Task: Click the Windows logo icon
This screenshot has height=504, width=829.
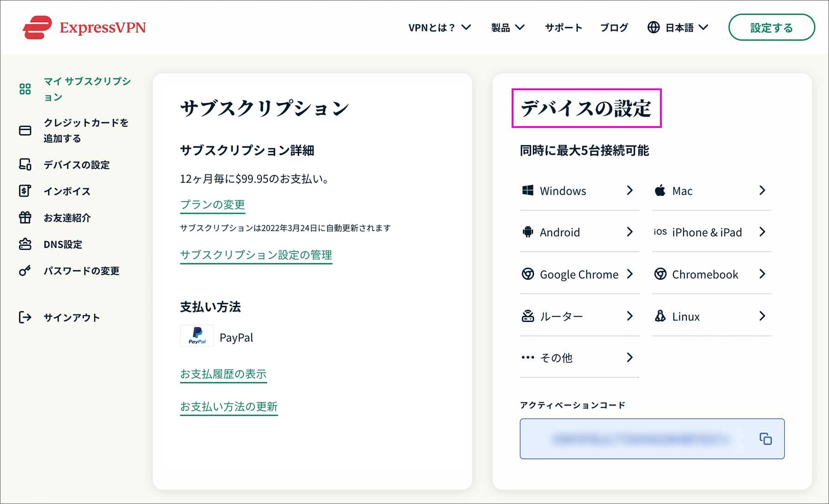Action: (528, 190)
